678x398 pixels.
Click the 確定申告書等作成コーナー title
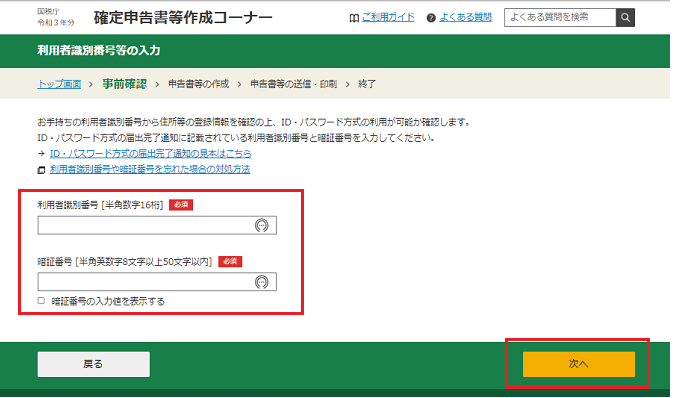[x=183, y=18]
